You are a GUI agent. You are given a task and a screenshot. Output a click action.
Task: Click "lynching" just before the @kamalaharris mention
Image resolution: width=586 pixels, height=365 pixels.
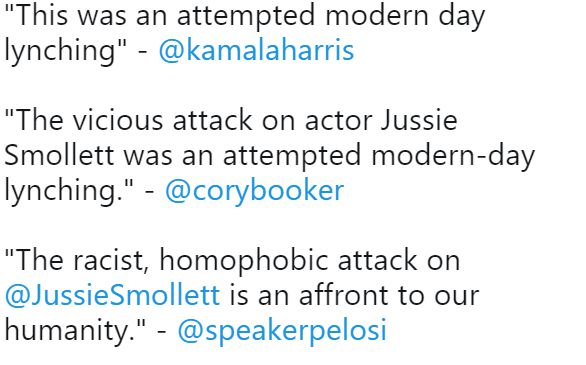[x=62, y=51]
